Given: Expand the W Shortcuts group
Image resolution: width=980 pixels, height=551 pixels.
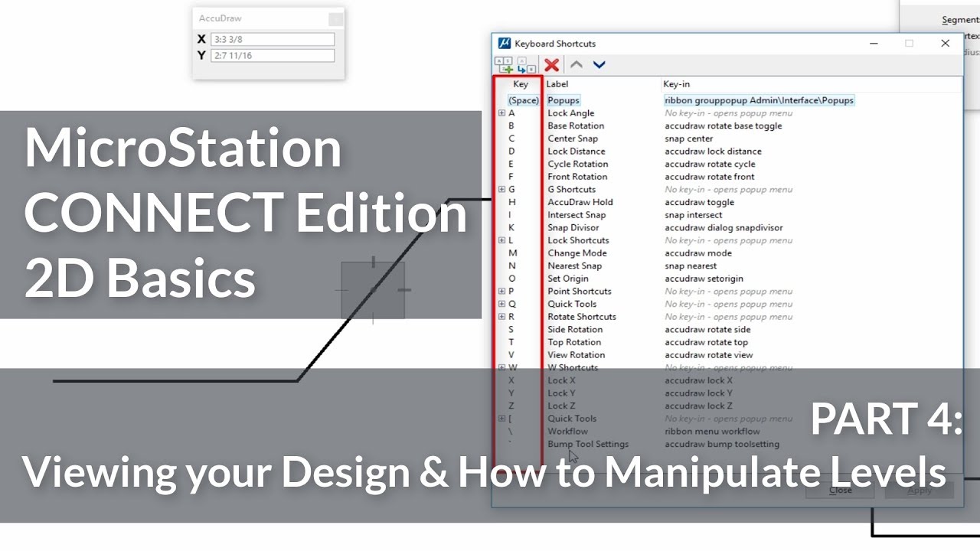Looking at the screenshot, I should [x=501, y=367].
